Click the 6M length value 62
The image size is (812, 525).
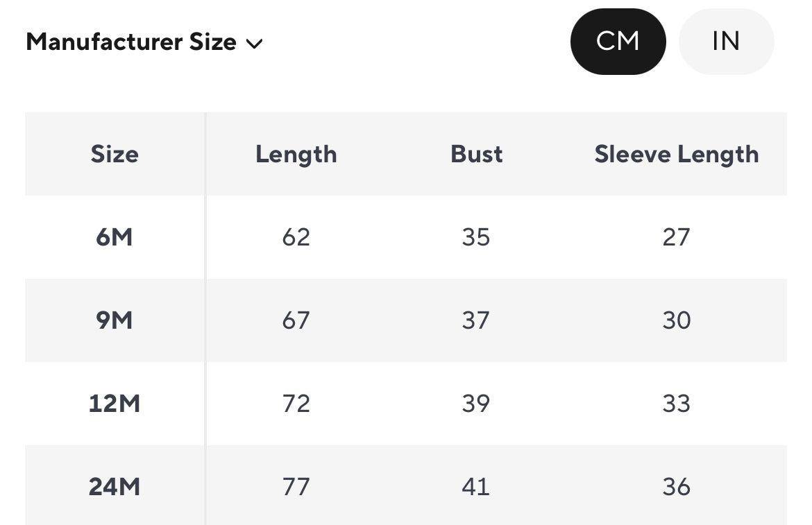tap(296, 237)
